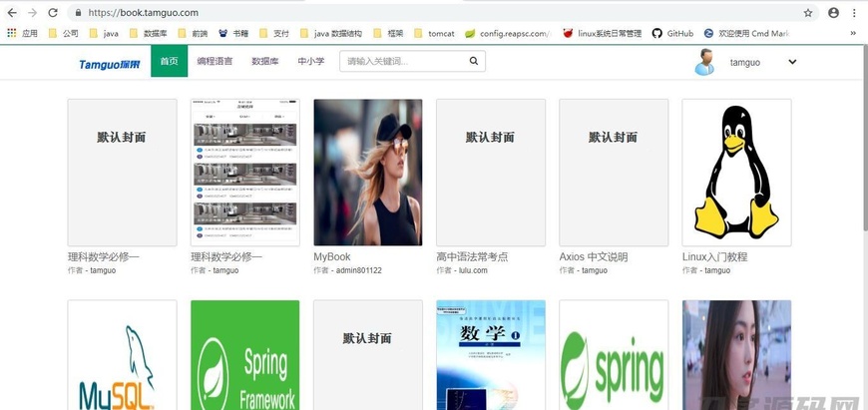Viewport: 868px width, 410px height.
Task: Open the Axios 中文说明 book title
Action: coord(594,256)
